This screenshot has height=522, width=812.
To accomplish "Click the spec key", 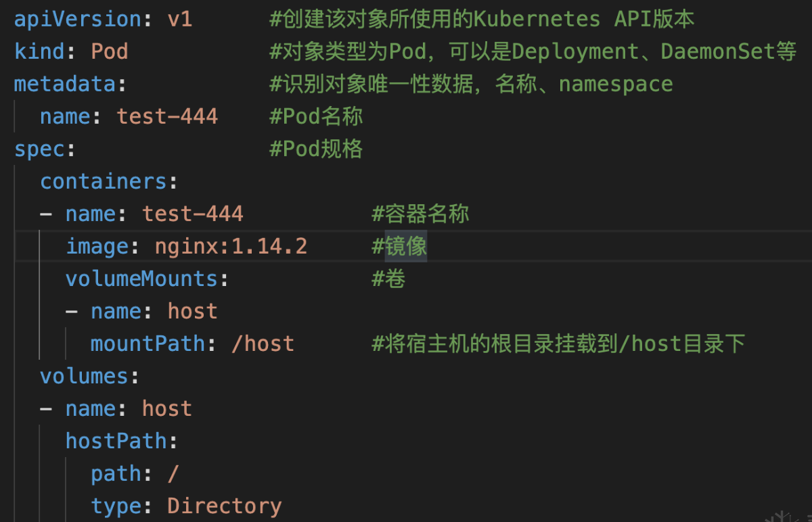I will (39, 149).
